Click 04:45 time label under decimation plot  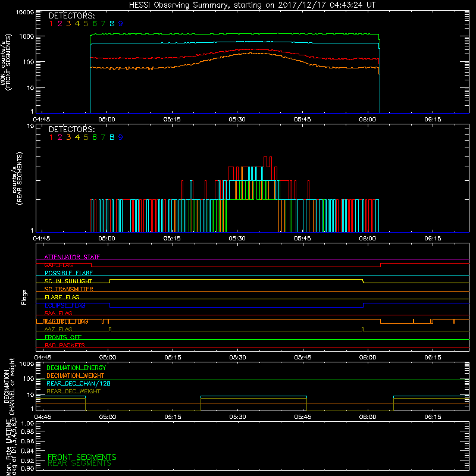[42, 417]
